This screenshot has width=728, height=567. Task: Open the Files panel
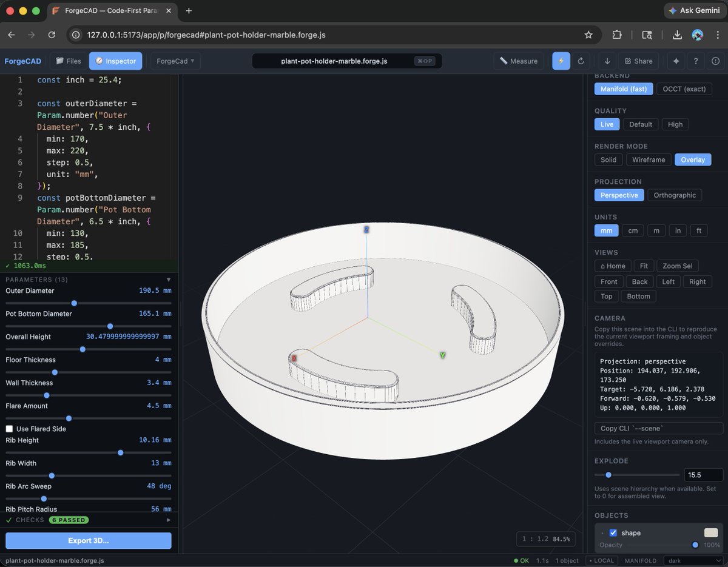tap(68, 61)
